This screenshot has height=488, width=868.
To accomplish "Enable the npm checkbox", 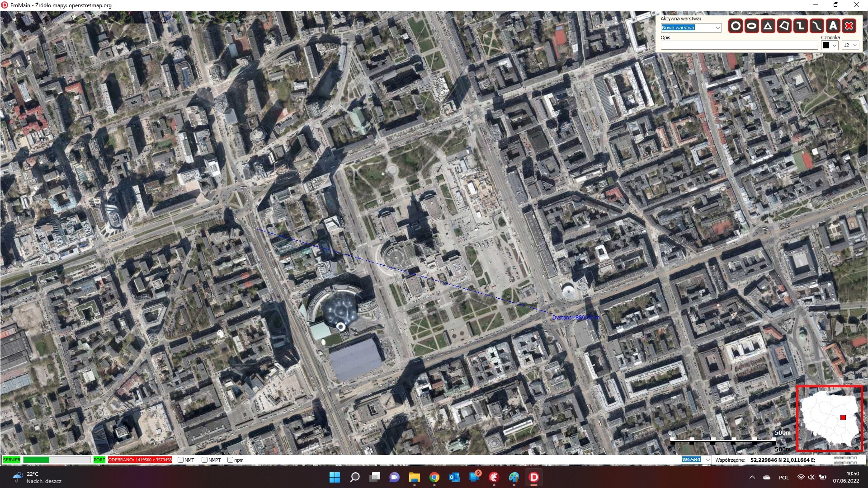I will (x=231, y=460).
